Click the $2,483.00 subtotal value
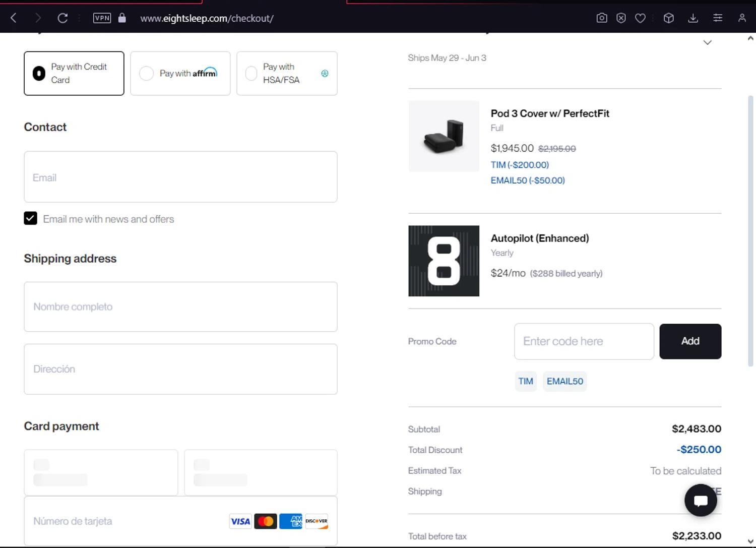The height and width of the screenshot is (548, 756). [697, 429]
